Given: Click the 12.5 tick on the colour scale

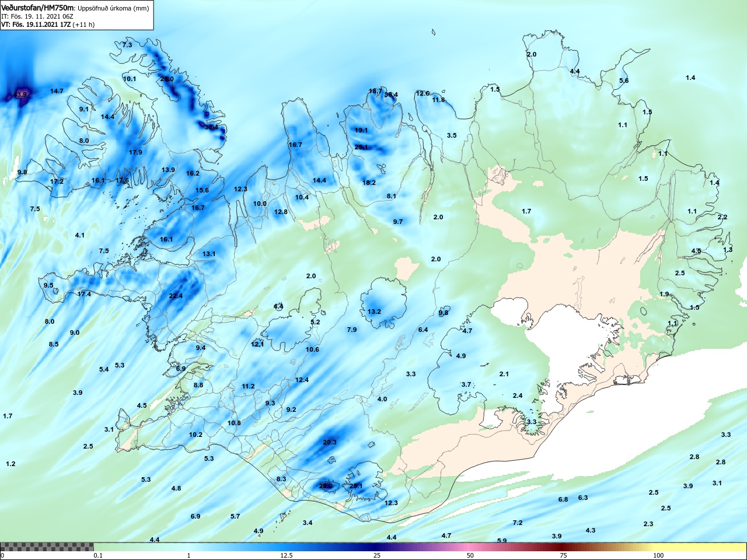Looking at the screenshot, I should (287, 555).
